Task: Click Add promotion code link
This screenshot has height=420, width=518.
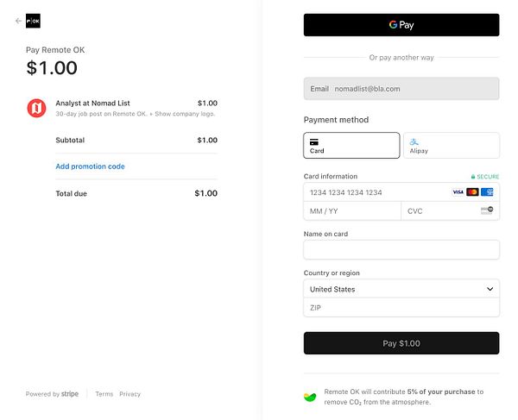Action: (90, 166)
